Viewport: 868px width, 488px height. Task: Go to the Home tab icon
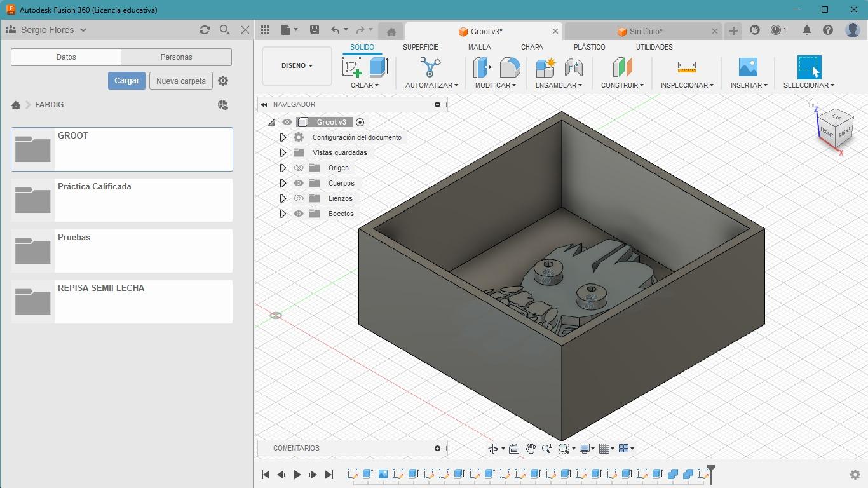tap(391, 32)
